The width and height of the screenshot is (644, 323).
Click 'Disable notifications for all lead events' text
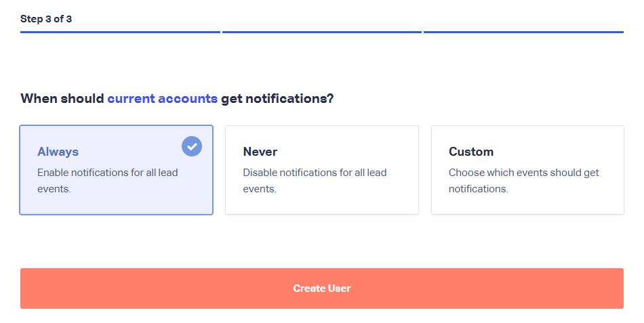tap(315, 181)
